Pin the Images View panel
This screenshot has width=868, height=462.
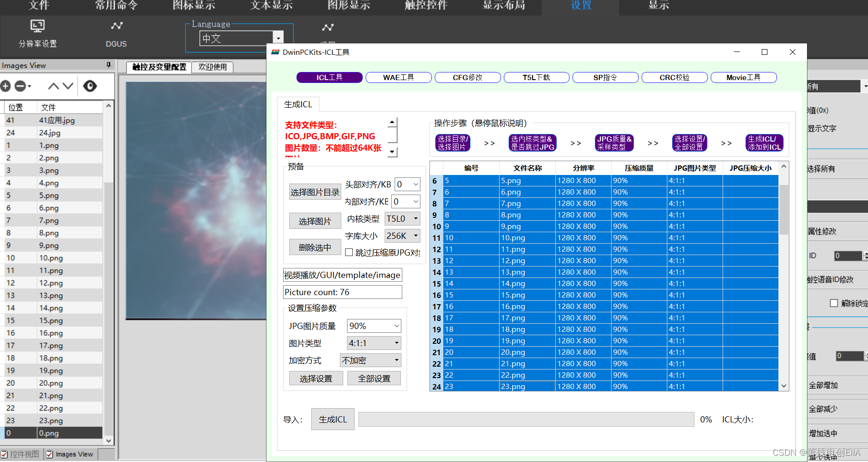tap(108, 65)
